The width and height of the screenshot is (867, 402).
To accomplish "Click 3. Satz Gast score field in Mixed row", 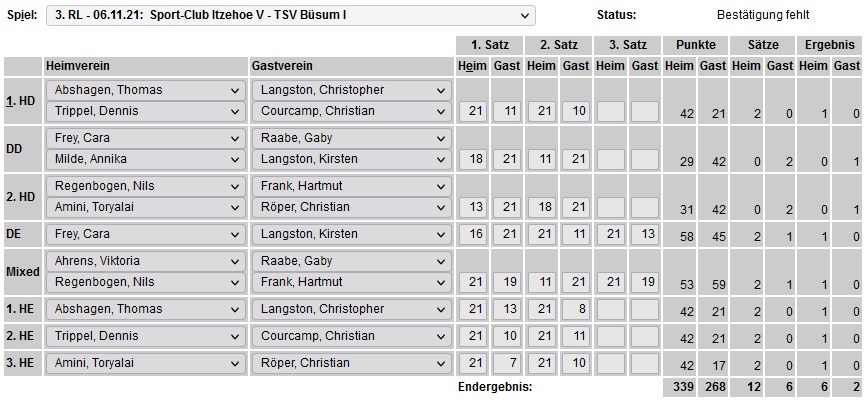I will tap(645, 282).
